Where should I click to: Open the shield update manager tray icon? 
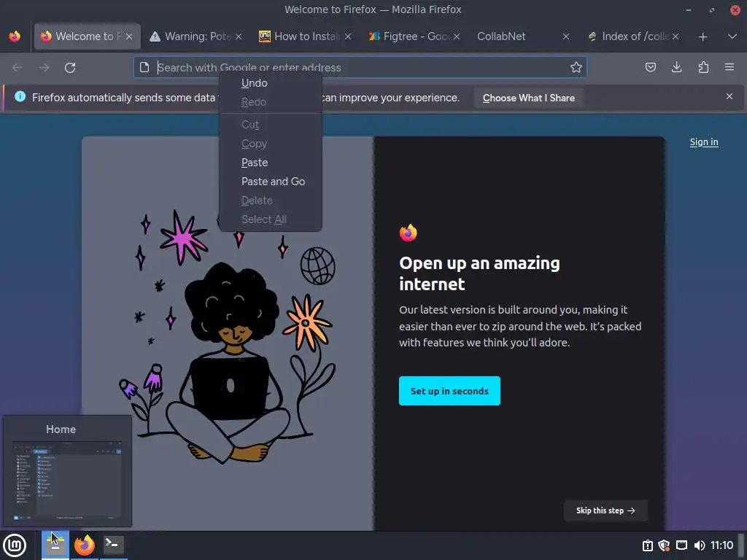coord(664,545)
